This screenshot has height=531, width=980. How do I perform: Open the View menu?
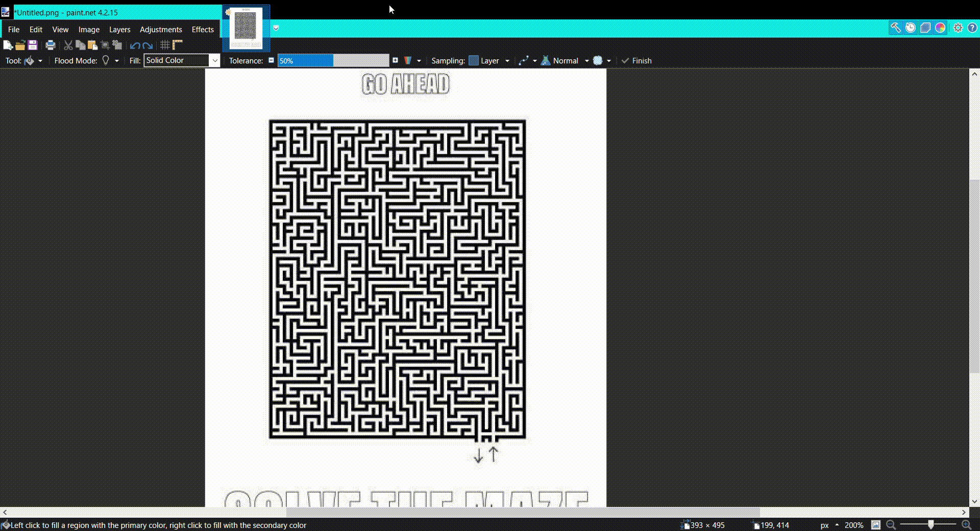pyautogui.click(x=60, y=30)
